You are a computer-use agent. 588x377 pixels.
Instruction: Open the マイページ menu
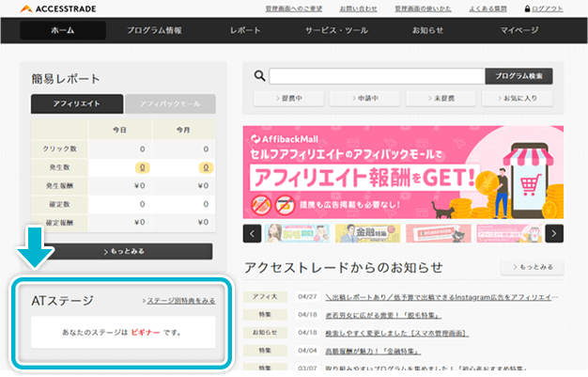[x=519, y=30]
